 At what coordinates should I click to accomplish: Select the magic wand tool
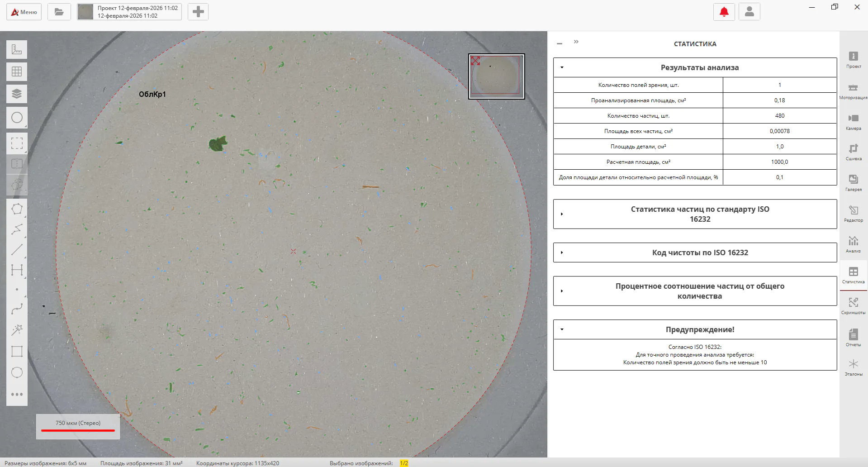click(x=17, y=329)
